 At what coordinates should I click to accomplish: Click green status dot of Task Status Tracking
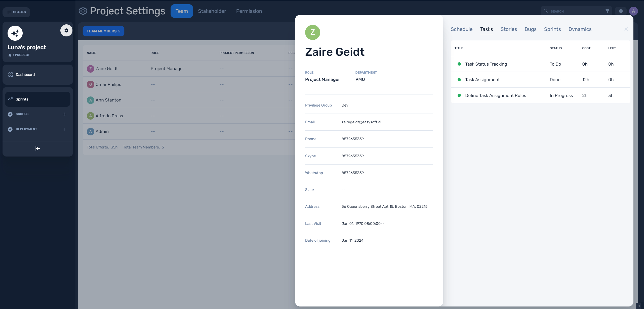459,64
